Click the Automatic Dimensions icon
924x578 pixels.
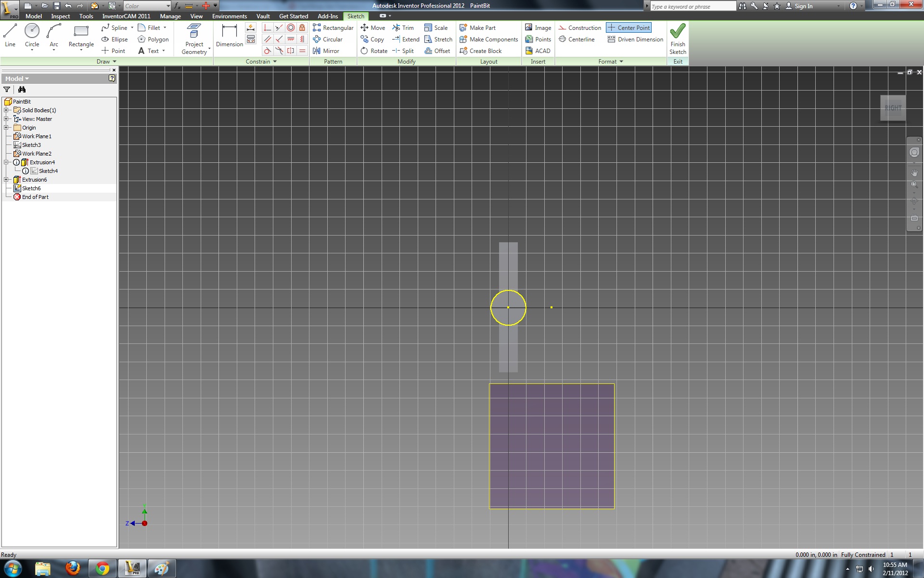[251, 28]
